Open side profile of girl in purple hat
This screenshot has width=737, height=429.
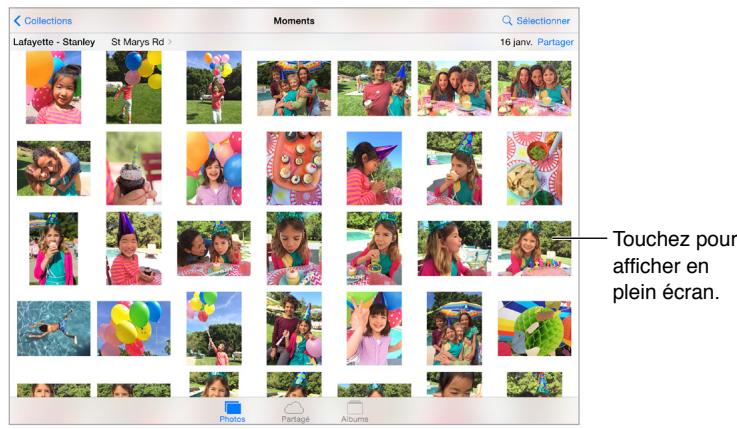[x=374, y=168]
